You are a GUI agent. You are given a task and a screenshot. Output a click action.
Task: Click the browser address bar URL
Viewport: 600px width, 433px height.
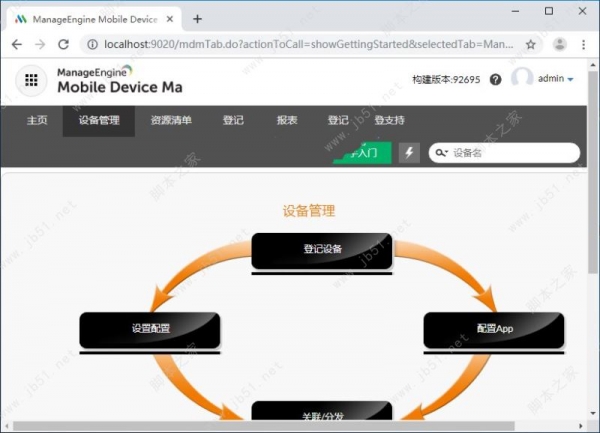[x=308, y=44]
